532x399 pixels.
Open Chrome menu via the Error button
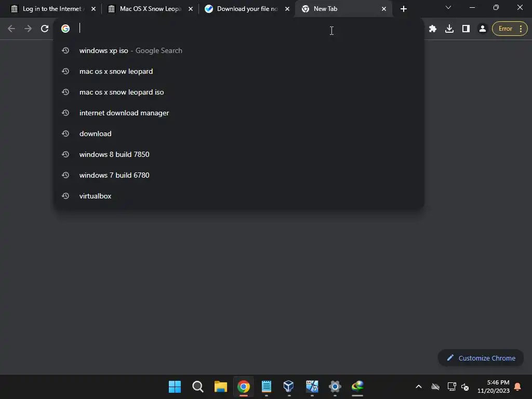tap(510, 29)
